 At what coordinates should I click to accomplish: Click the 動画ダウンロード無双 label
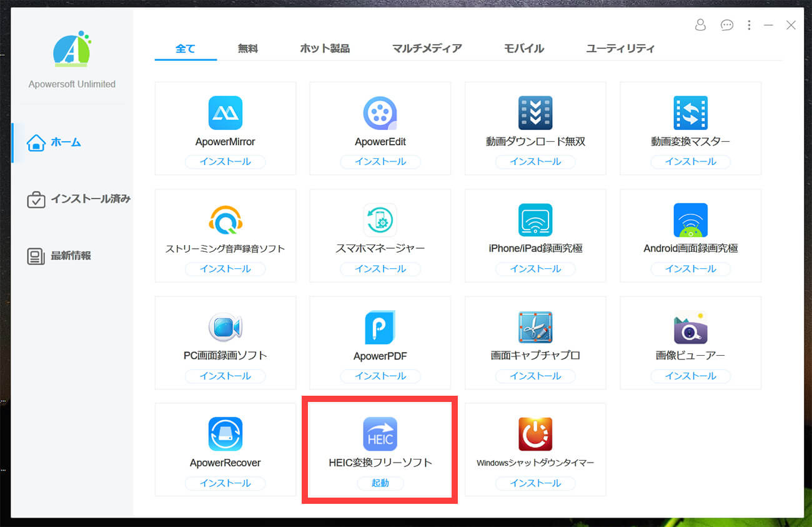[x=535, y=142]
